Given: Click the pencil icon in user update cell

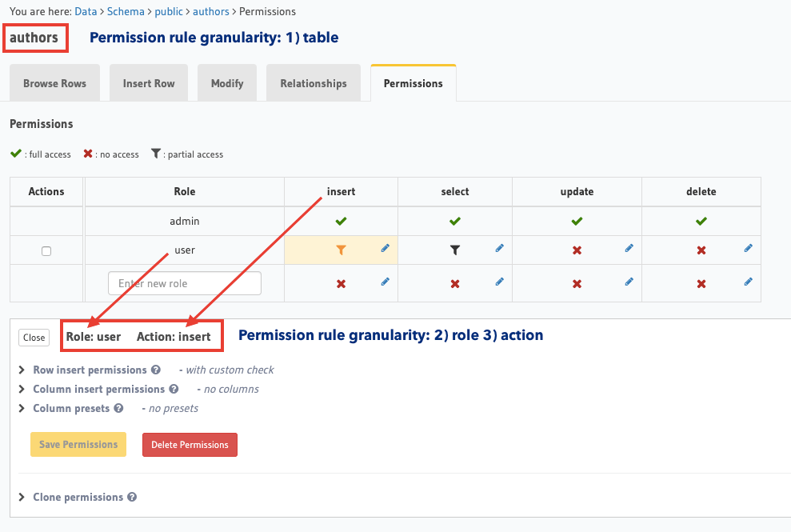Looking at the screenshot, I should click(629, 249).
